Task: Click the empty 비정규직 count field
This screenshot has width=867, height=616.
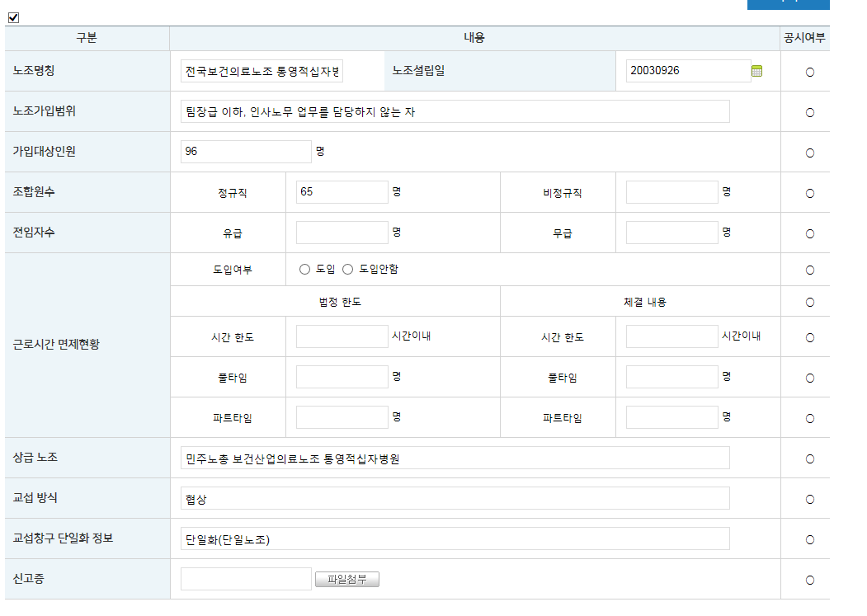Action: [672, 191]
